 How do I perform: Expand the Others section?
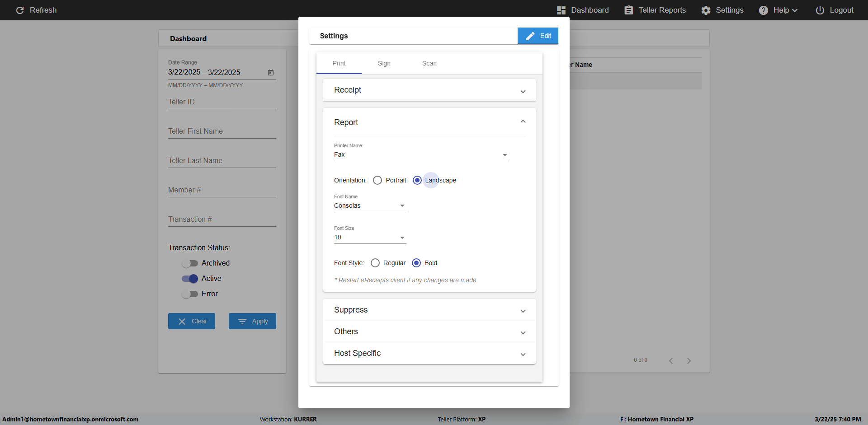tap(429, 332)
